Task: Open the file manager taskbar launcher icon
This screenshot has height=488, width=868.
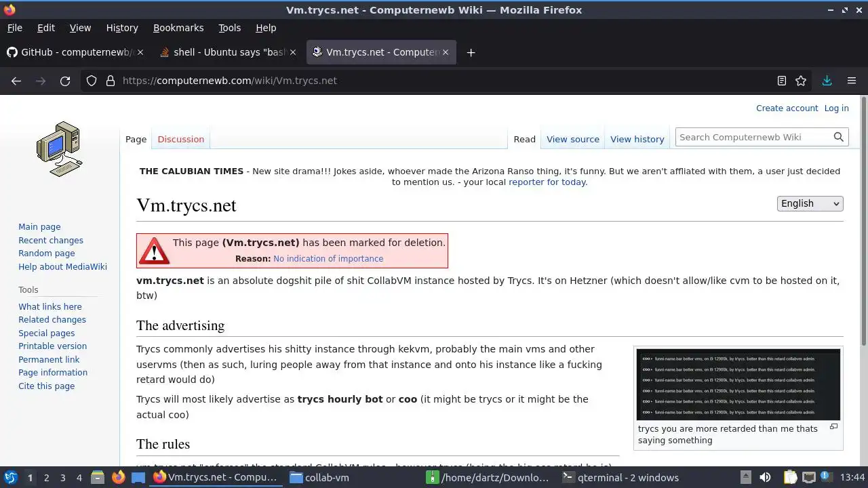Action: click(x=98, y=477)
